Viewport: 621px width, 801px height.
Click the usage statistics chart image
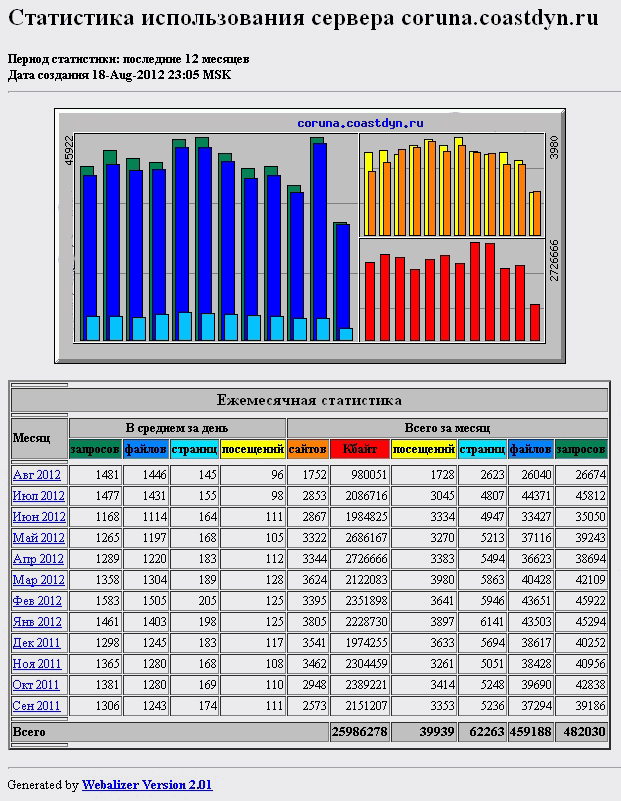point(310,236)
